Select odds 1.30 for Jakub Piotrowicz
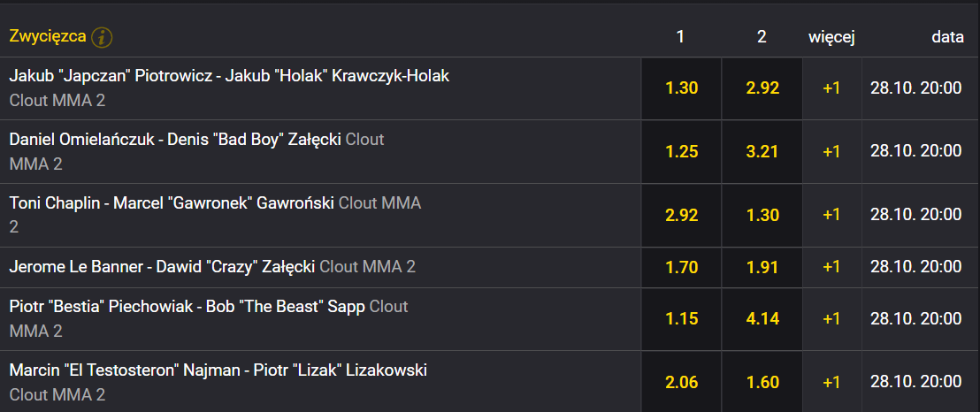980x412 pixels. (x=681, y=88)
